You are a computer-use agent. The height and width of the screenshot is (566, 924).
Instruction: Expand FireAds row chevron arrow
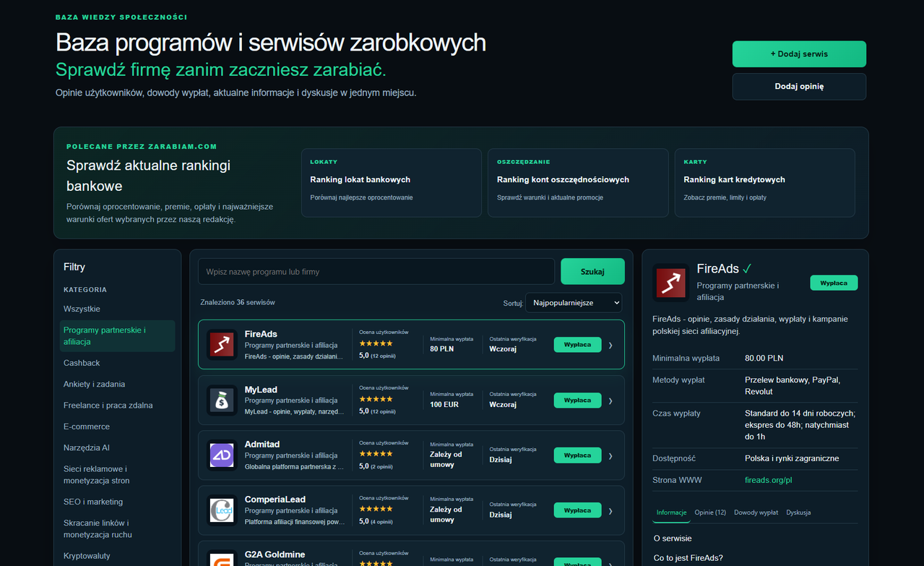point(610,346)
